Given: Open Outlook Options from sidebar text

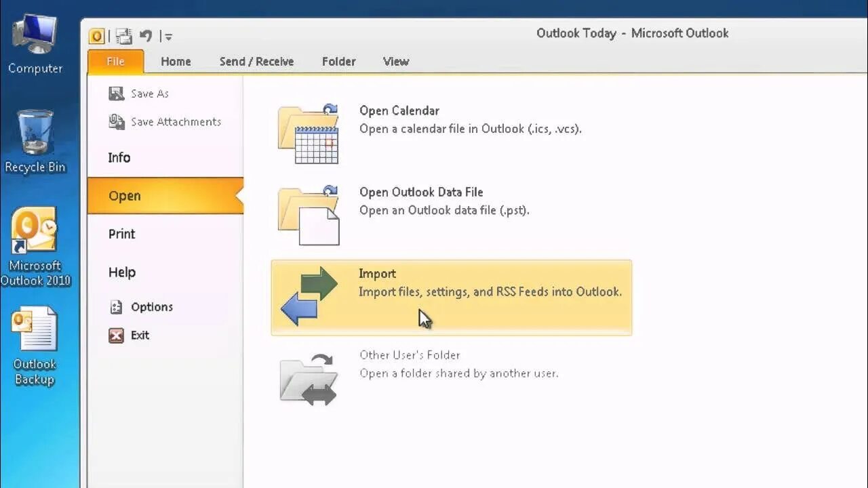Looking at the screenshot, I should pos(152,307).
